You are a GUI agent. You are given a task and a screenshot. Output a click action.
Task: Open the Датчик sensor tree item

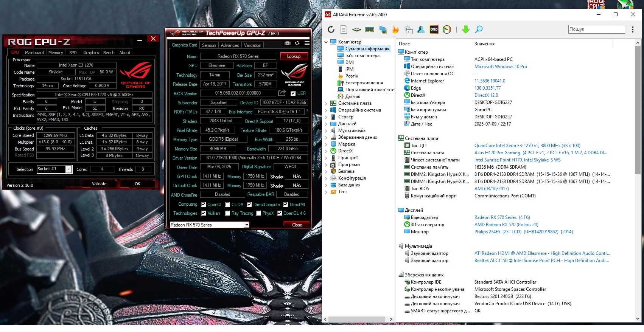pos(352,96)
